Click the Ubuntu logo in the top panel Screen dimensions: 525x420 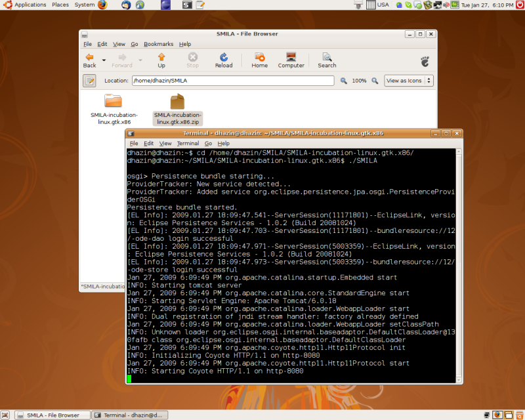[x=8, y=5]
